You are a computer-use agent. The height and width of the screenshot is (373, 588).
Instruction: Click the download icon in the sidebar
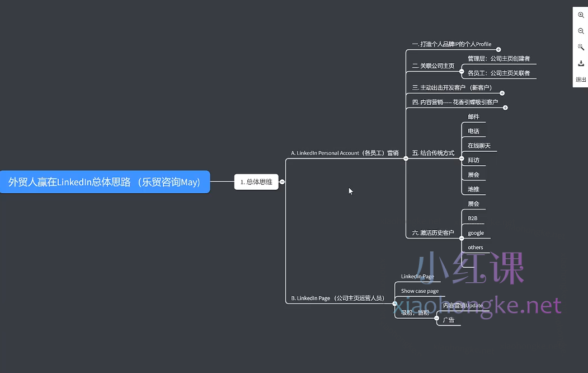click(581, 63)
